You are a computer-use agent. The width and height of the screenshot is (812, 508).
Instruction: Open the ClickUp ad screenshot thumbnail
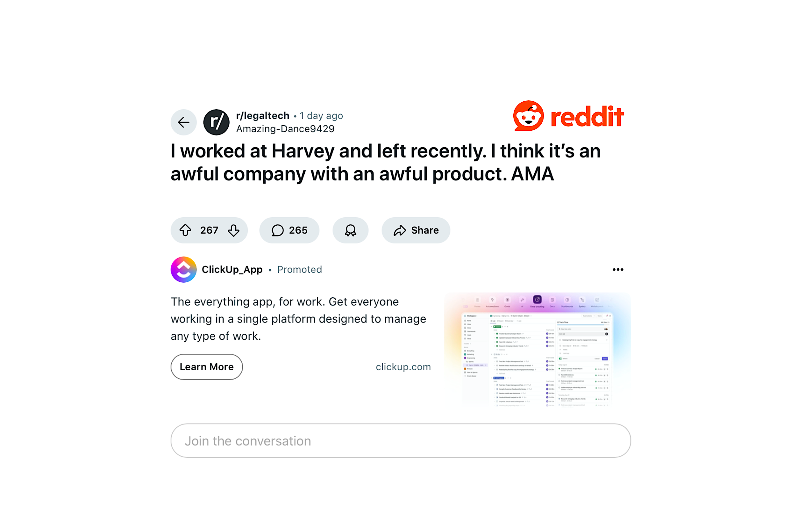[538, 350]
